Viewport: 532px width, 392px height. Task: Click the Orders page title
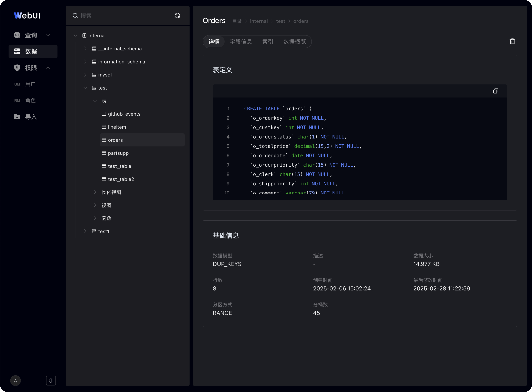214,21
